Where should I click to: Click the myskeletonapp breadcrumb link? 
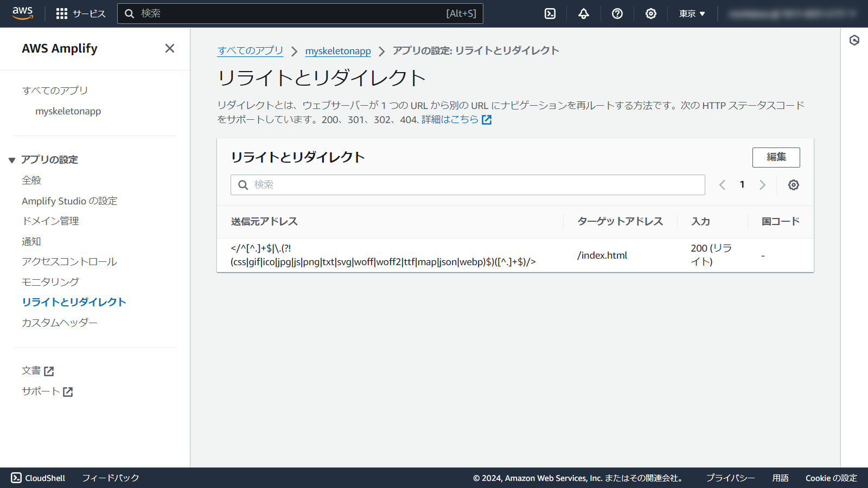click(338, 51)
